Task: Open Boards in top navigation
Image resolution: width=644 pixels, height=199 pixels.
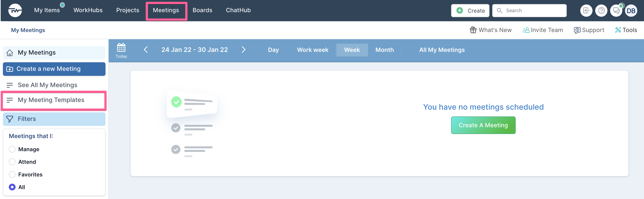Action: click(x=202, y=10)
